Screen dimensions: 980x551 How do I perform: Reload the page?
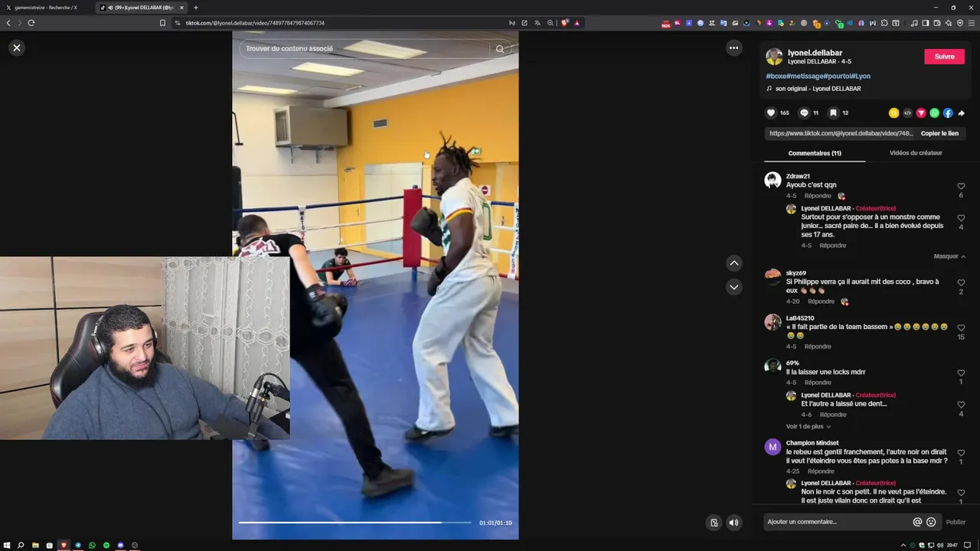(31, 23)
